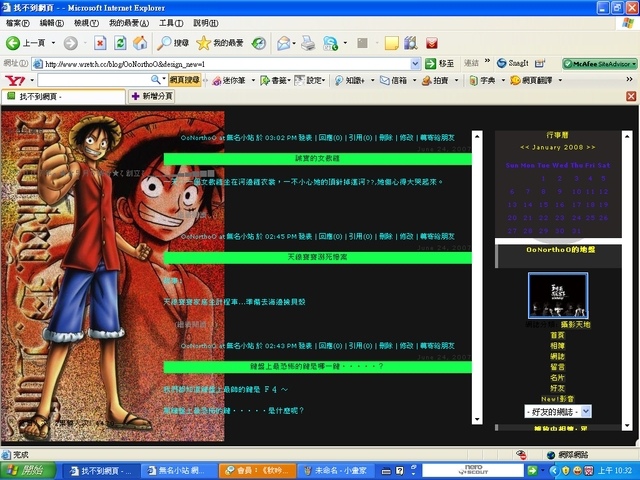Open the 檔案 menu
The image size is (640, 480).
pos(18,23)
